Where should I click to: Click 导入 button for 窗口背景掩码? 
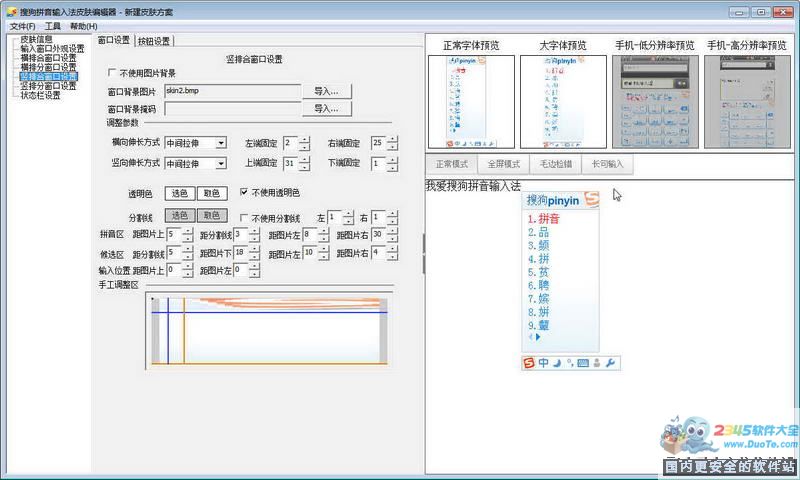327,109
